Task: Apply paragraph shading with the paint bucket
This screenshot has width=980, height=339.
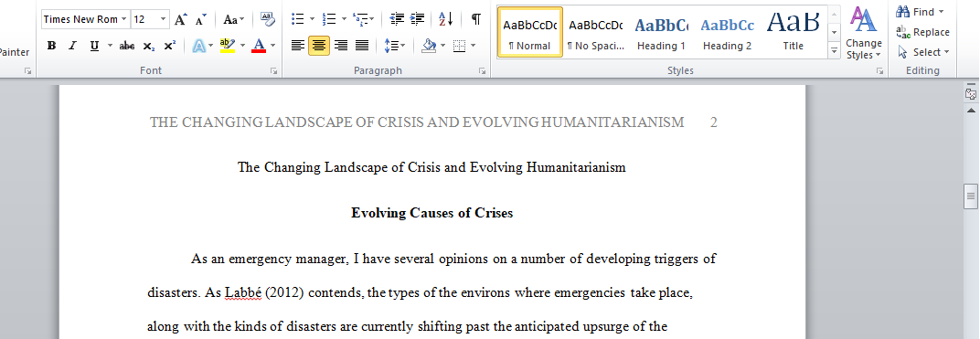Action: coord(429,46)
